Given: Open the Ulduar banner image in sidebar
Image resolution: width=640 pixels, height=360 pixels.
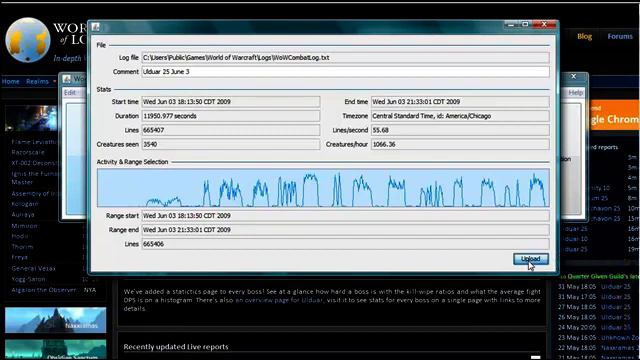Looking at the screenshot, I should coord(31,118).
